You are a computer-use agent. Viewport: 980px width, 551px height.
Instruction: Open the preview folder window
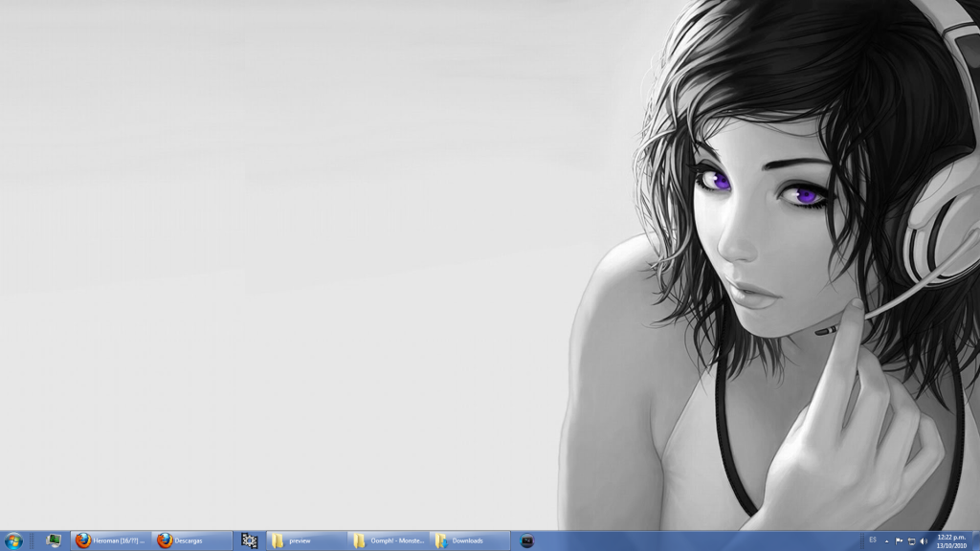click(306, 541)
